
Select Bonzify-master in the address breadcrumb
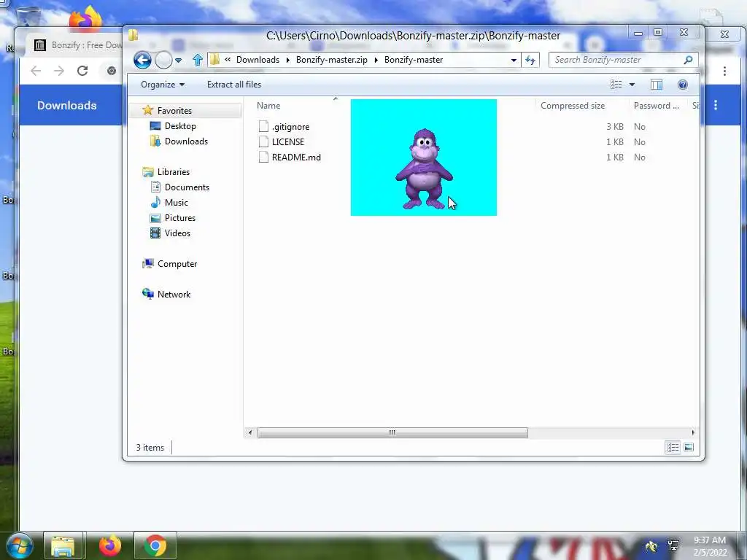414,60
